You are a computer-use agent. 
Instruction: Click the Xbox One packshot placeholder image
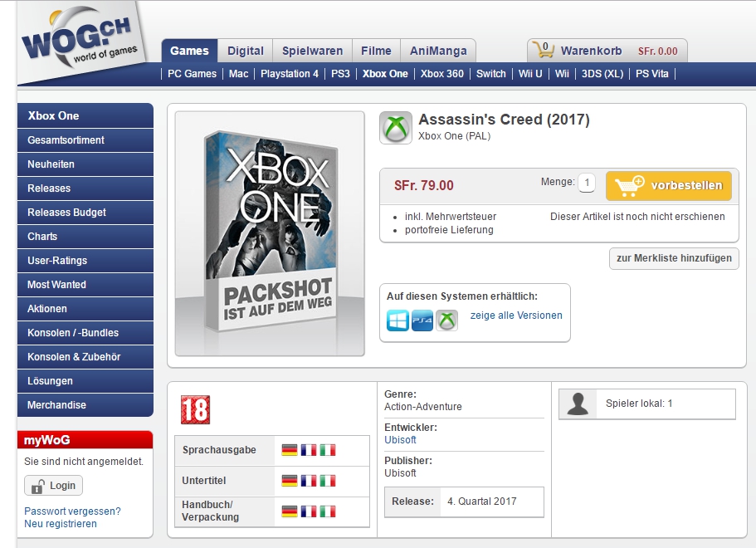click(270, 234)
